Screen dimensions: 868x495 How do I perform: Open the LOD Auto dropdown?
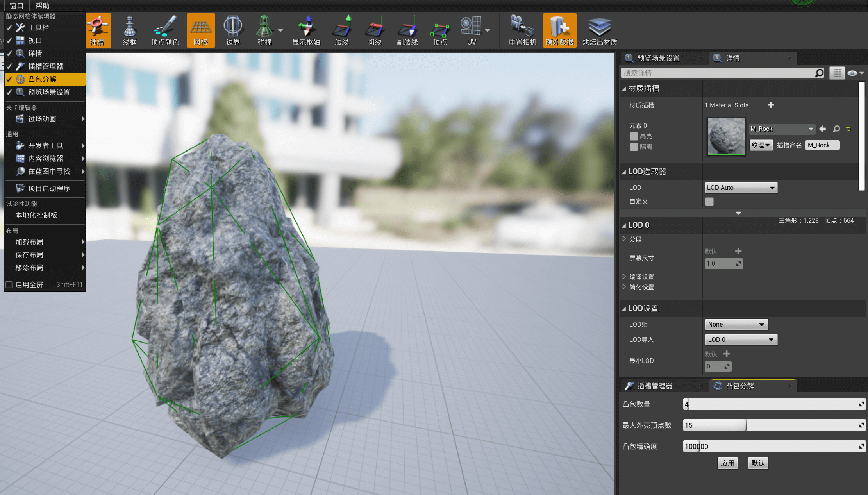(741, 188)
